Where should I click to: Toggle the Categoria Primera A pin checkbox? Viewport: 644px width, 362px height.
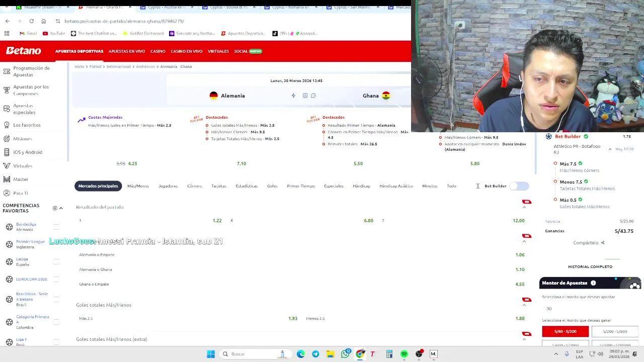(56, 322)
